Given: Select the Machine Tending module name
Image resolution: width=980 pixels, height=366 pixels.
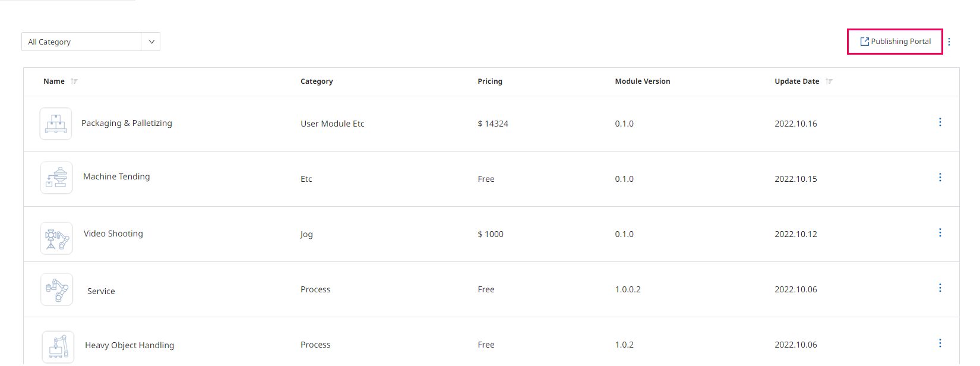Looking at the screenshot, I should (x=116, y=176).
